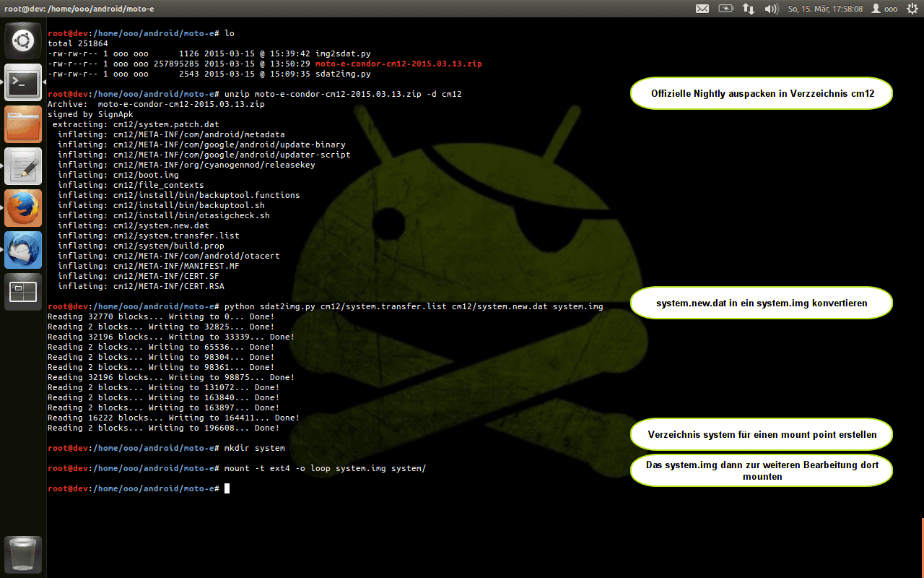Click the 'Writing to 163840' output line
Image resolution: width=924 pixels, height=578 pixels.
click(164, 397)
